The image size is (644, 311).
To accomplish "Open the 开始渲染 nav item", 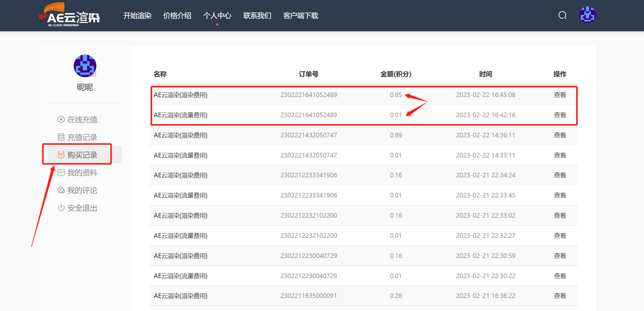I will tap(137, 16).
